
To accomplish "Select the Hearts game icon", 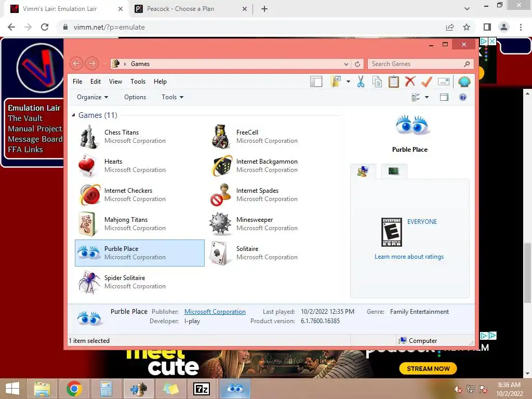I will point(88,166).
